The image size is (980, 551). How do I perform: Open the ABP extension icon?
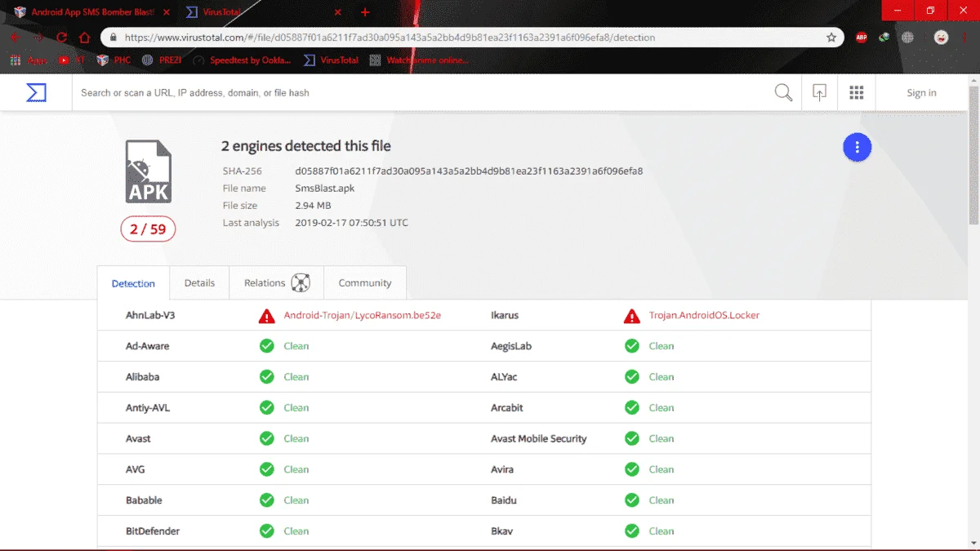[861, 38]
